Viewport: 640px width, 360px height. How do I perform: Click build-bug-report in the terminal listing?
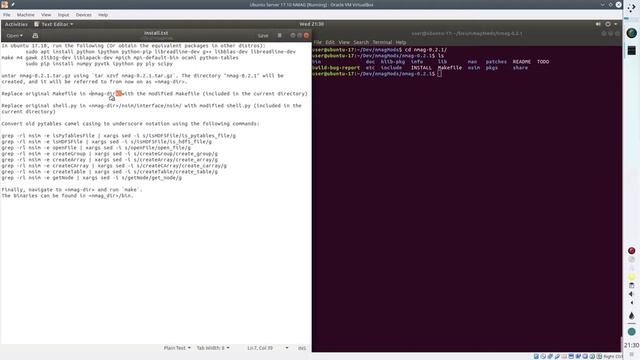point(336,68)
